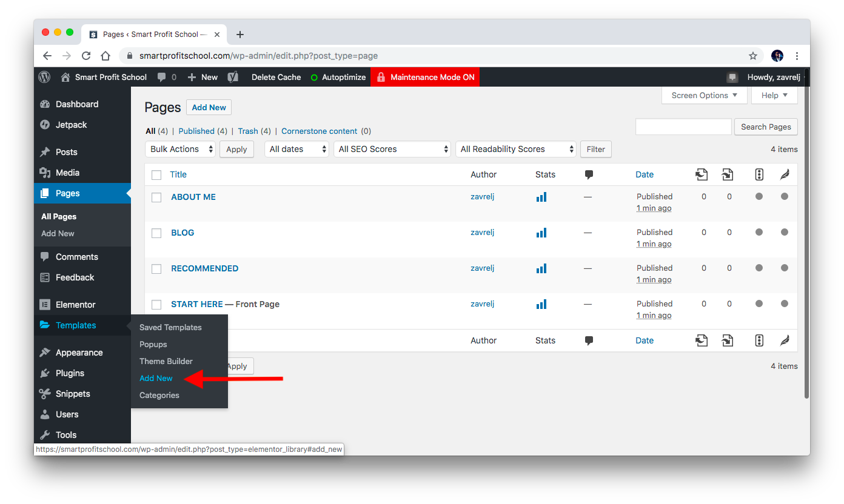
Task: Click the SEO score dot for ABOUT ME
Action: click(759, 196)
